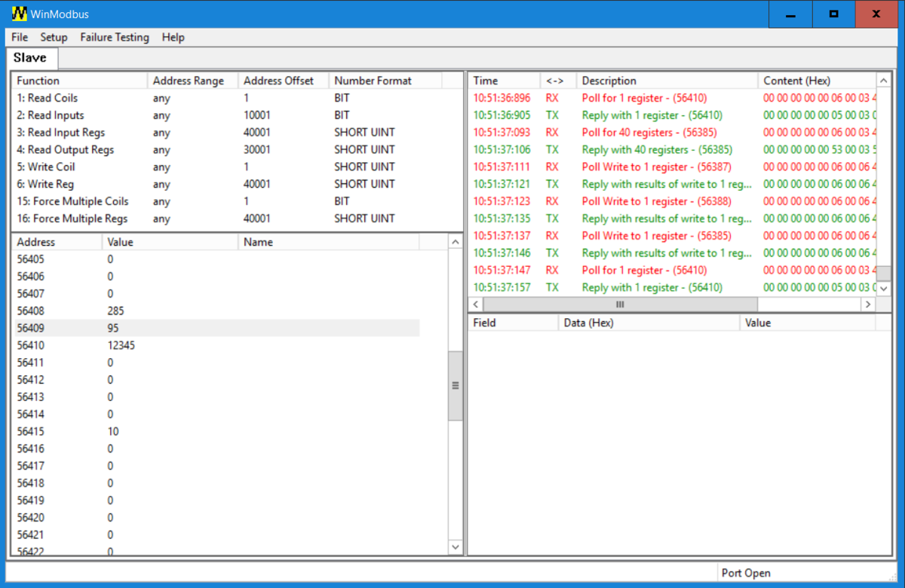Click the register list vertical scrollbar thumb
The width and height of the screenshot is (905, 588).
click(x=455, y=385)
